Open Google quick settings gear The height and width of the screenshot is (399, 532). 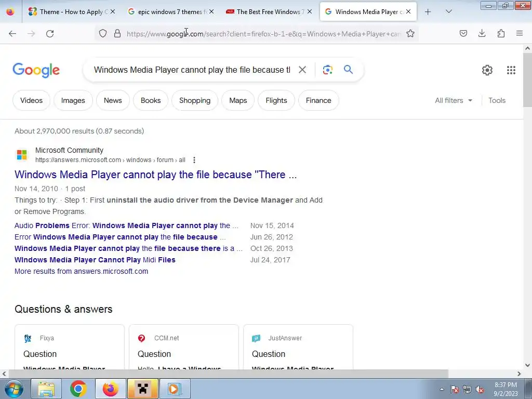click(487, 70)
